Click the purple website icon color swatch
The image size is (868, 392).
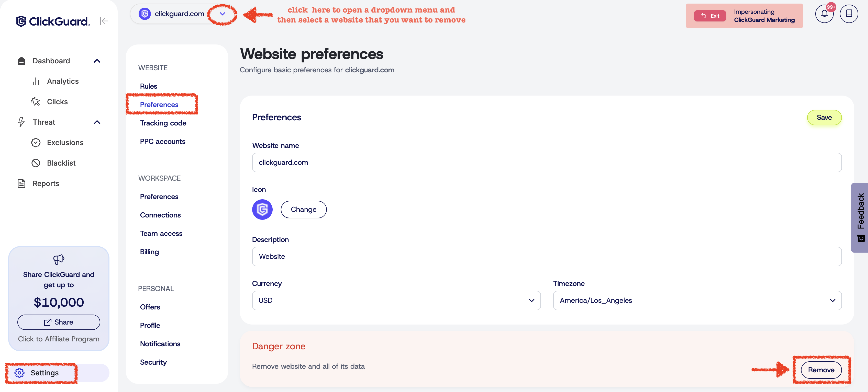pos(262,209)
